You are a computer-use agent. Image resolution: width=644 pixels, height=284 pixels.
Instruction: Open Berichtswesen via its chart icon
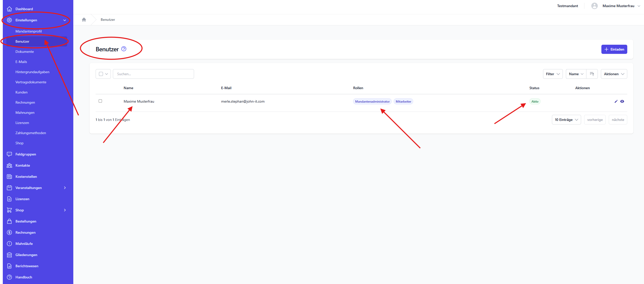pyautogui.click(x=9, y=266)
